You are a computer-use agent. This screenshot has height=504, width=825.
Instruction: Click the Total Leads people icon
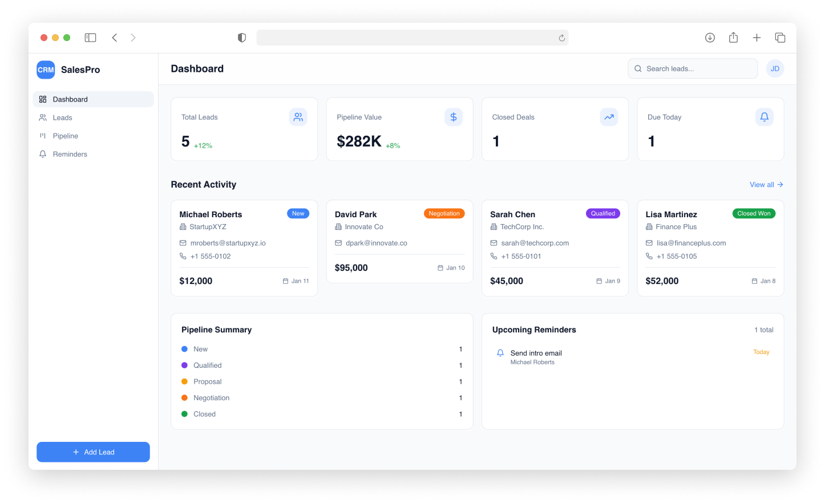click(x=298, y=117)
